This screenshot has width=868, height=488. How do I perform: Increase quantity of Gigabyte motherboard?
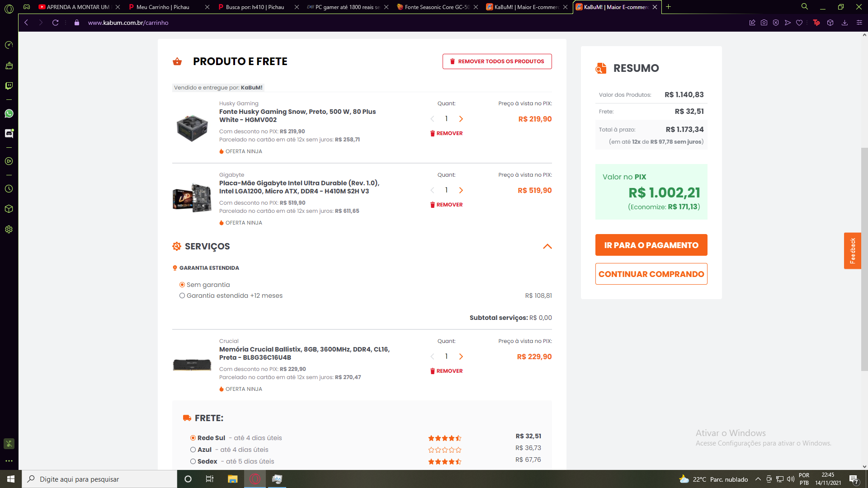click(461, 190)
